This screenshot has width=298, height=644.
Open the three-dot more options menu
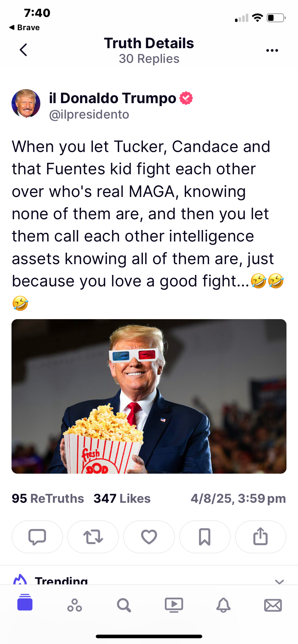pos(272,50)
